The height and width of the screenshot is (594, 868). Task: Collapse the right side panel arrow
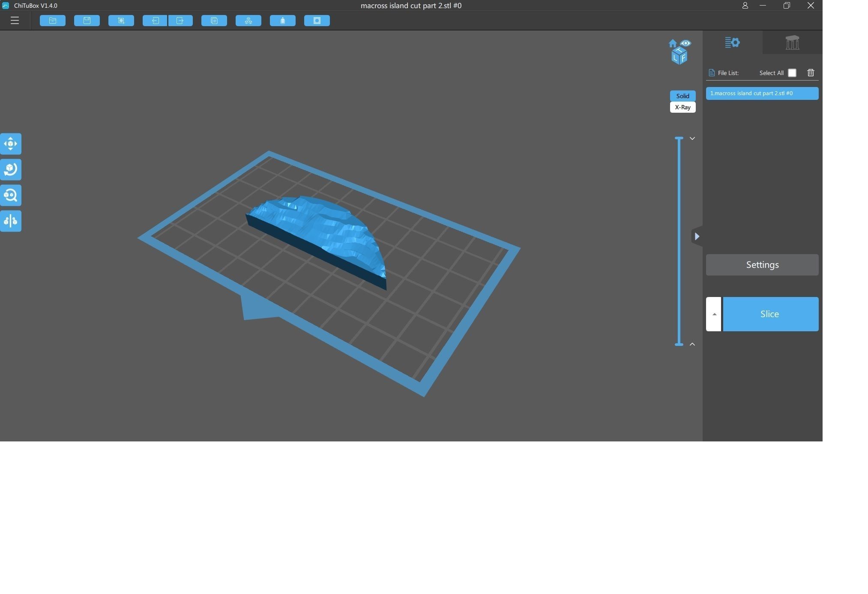697,236
